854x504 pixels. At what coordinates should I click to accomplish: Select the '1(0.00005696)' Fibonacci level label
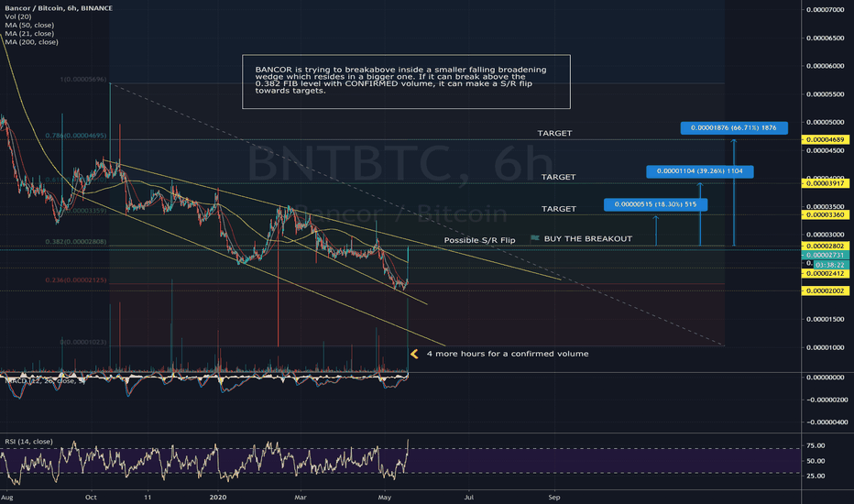coord(83,80)
